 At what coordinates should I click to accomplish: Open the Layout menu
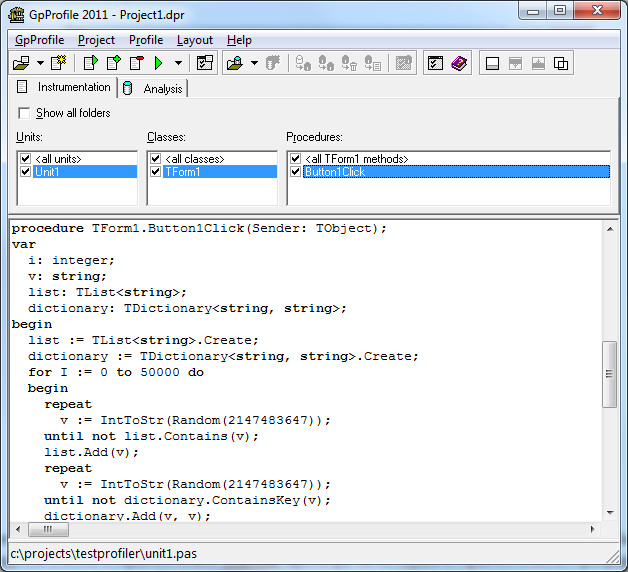pyautogui.click(x=195, y=40)
